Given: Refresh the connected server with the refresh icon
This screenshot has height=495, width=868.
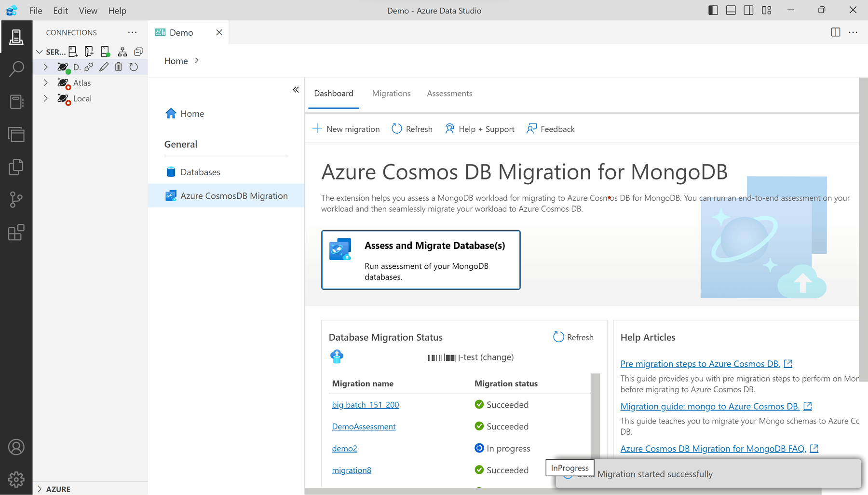Looking at the screenshot, I should (134, 67).
